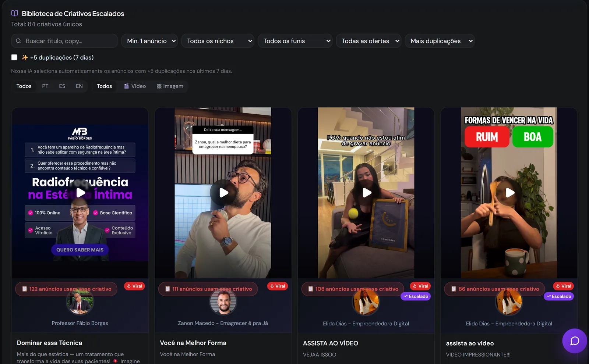Click QUERO SABER MAIS button in the ad
The width and height of the screenshot is (589, 364).
tap(80, 250)
